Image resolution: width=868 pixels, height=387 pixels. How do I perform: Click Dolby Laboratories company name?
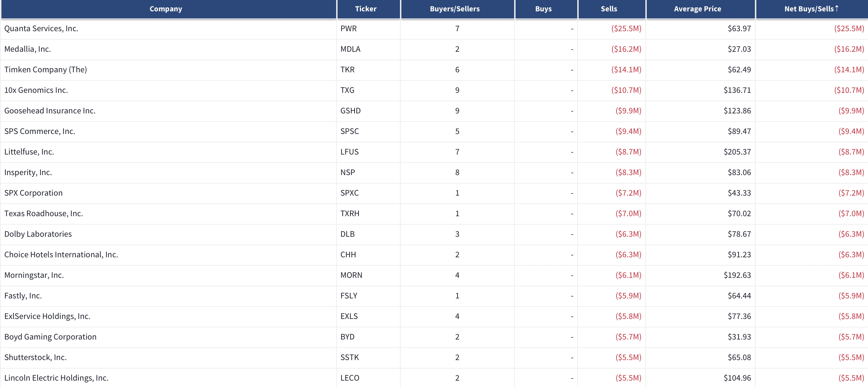click(x=38, y=234)
